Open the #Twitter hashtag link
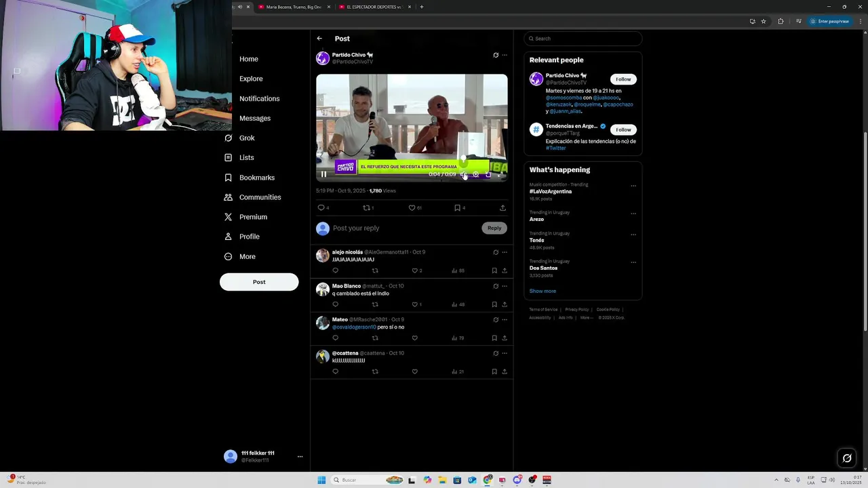 556,148
